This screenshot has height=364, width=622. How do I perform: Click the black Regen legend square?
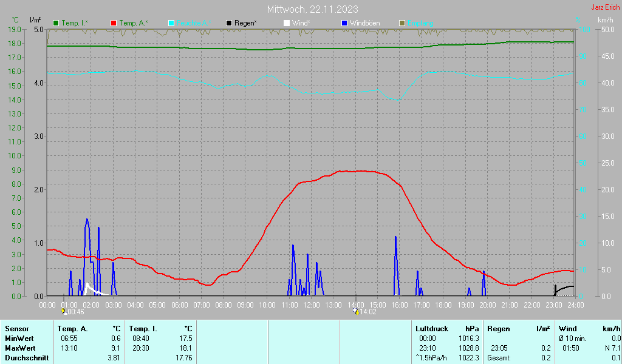coord(229,23)
